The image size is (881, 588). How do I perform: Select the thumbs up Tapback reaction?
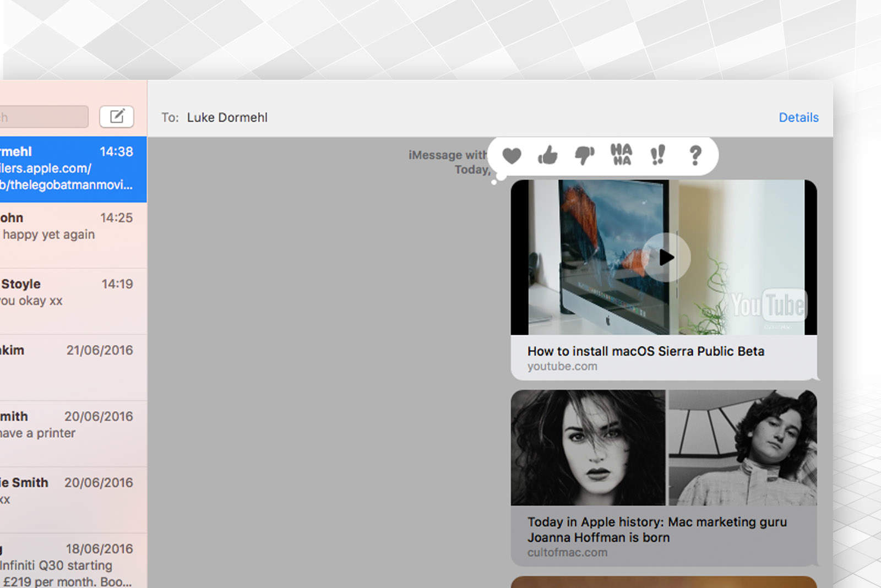(x=548, y=156)
